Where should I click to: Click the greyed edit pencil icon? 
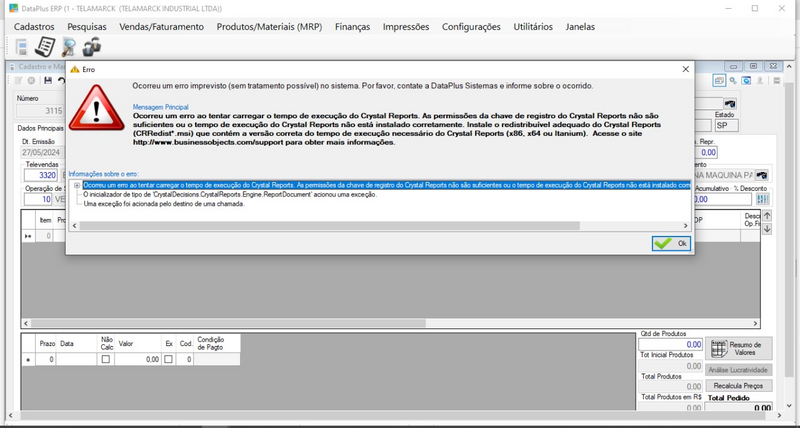18,81
